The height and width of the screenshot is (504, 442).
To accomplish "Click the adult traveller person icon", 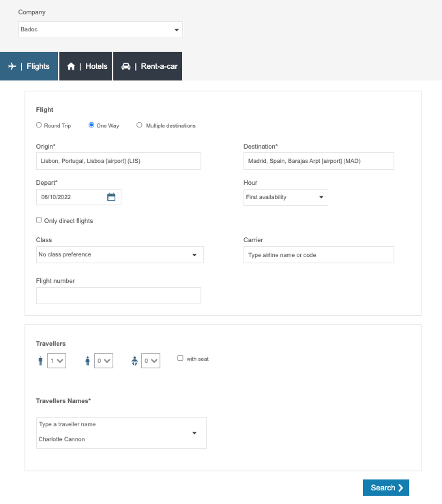I will [40, 361].
